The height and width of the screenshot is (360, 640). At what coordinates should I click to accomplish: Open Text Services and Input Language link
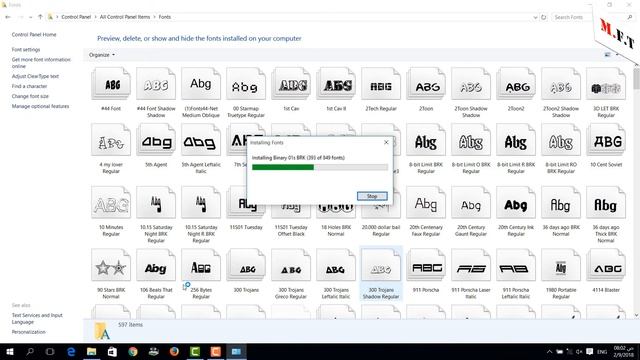pyautogui.click(x=37, y=318)
